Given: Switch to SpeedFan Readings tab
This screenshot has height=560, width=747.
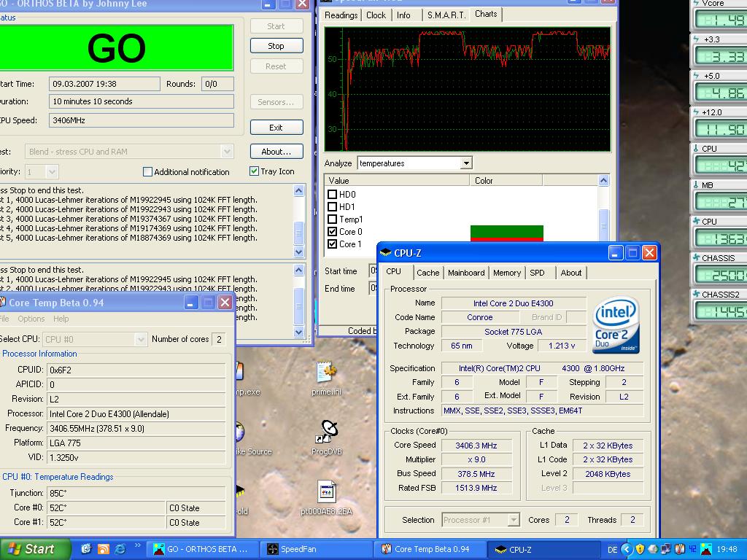Looking at the screenshot, I should [x=341, y=15].
